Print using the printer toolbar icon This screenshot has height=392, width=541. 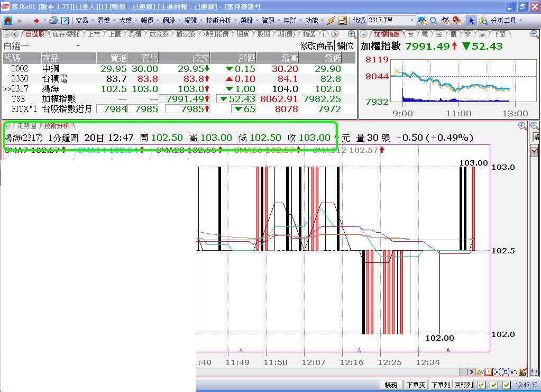(53, 21)
